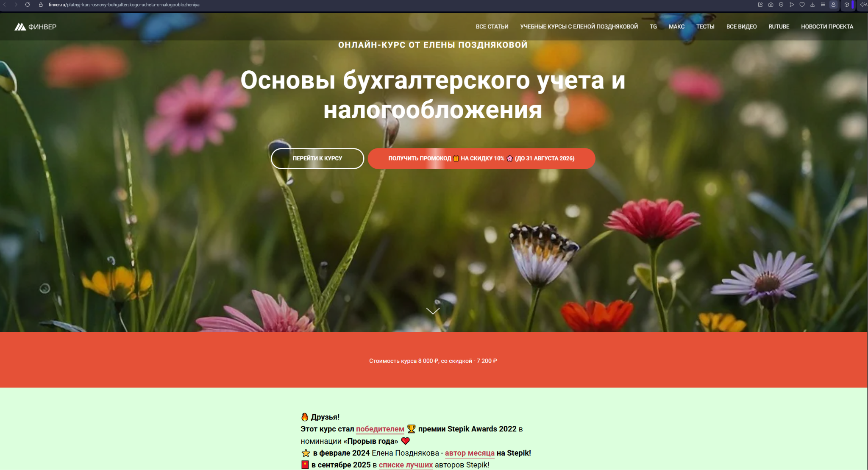This screenshot has width=868, height=470.
Task: Click the shield privacy protection icon
Action: click(781, 5)
